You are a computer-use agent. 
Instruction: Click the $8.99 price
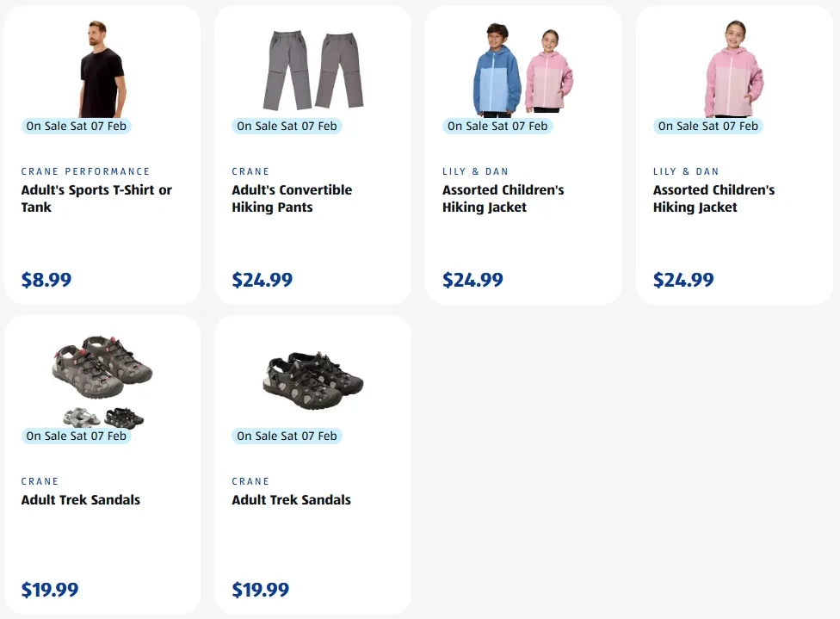coord(46,280)
